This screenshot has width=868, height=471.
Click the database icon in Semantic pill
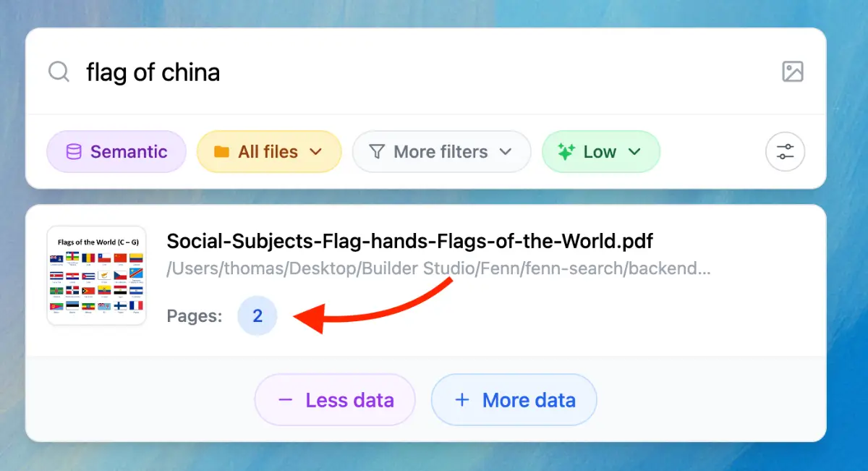74,152
